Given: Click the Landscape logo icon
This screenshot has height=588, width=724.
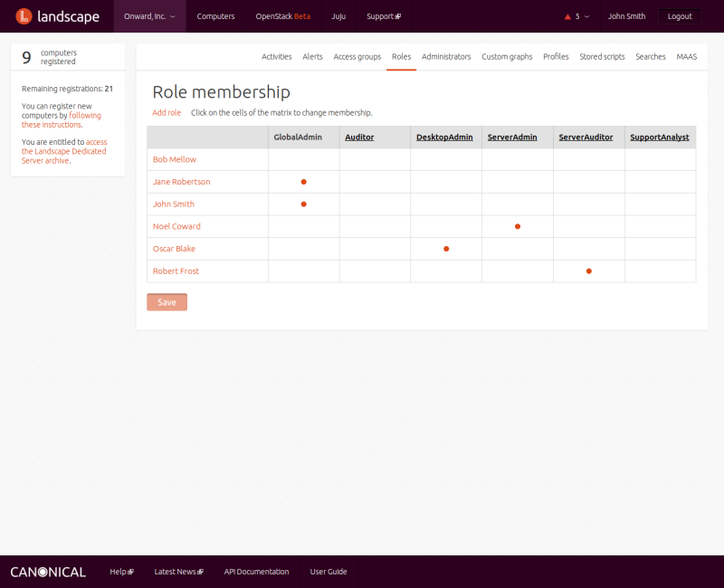Looking at the screenshot, I should coord(24,16).
